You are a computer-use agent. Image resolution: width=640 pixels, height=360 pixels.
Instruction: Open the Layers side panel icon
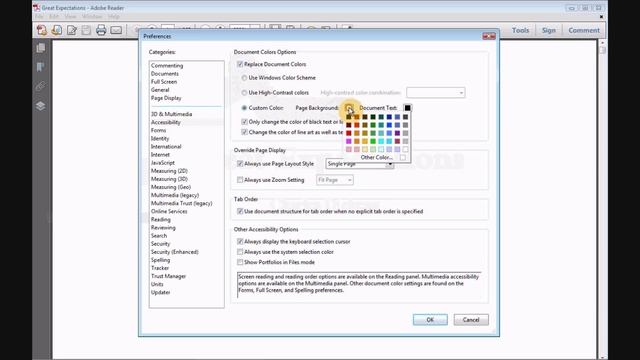(x=40, y=106)
